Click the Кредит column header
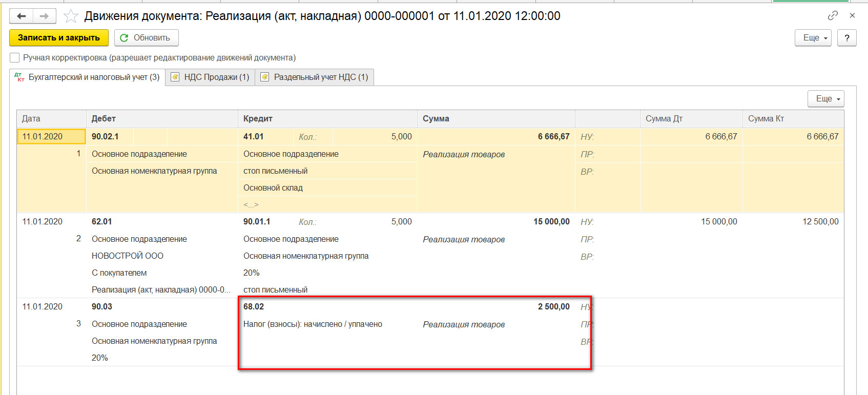Viewport: 868px width, 395px height. (x=258, y=119)
